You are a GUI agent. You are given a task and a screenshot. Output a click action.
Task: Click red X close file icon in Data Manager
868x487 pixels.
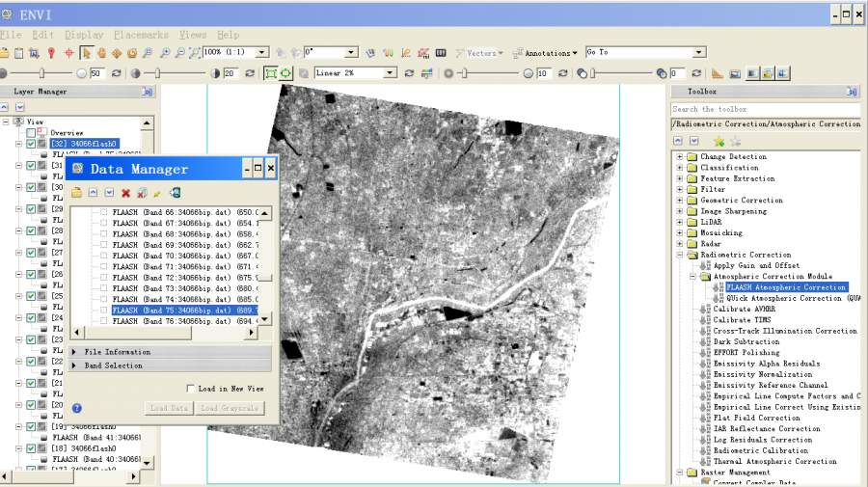tap(125, 193)
